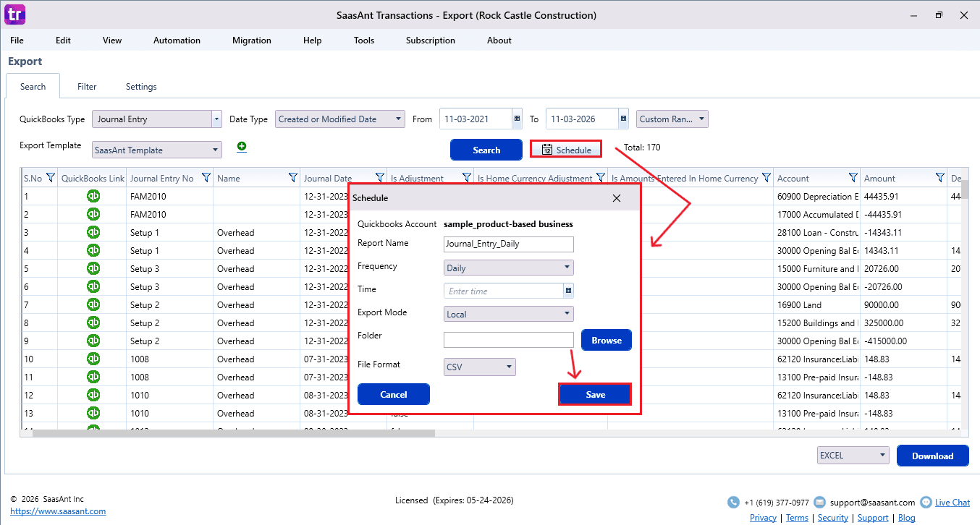Switch to the Filter tab

click(87, 87)
